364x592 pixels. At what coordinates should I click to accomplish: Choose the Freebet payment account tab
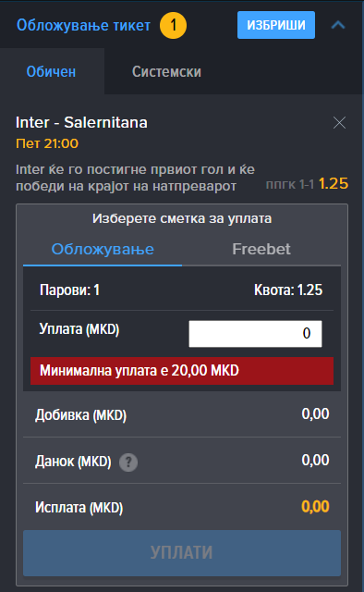(261, 249)
